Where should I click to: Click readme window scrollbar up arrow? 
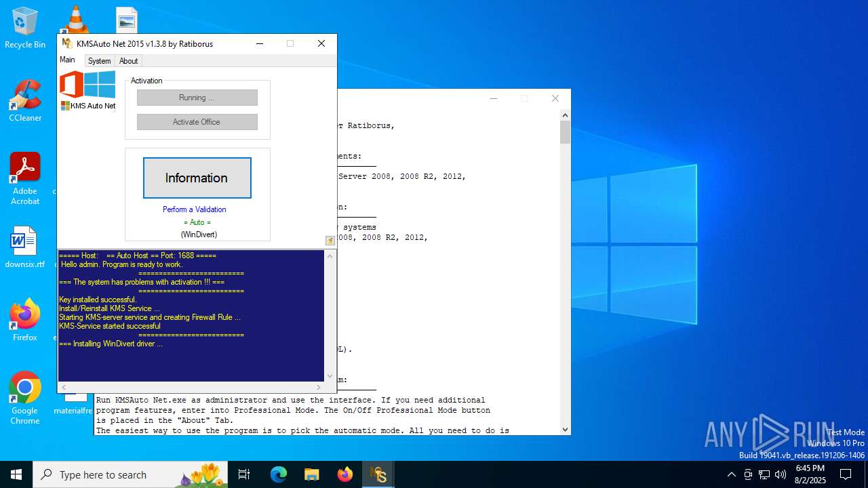pos(565,115)
